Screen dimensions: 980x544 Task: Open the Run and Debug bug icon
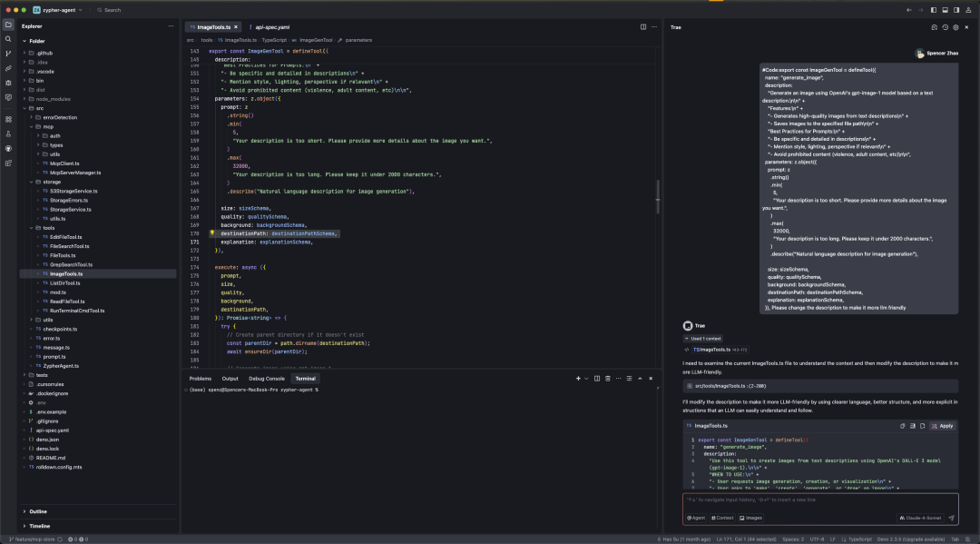(x=8, y=83)
